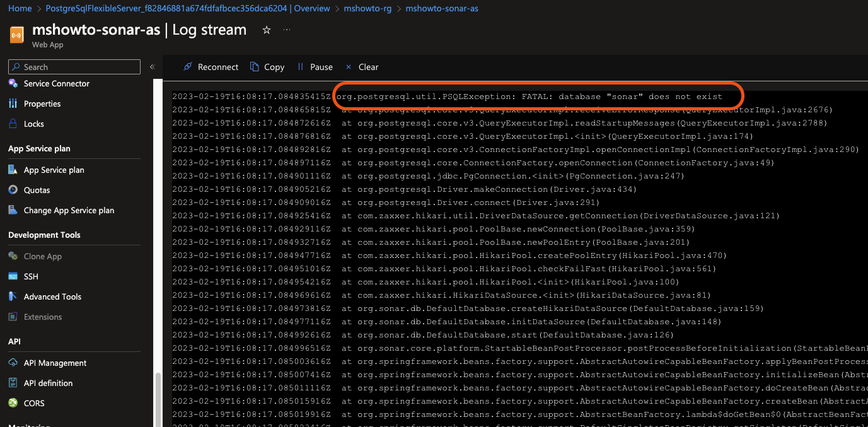
Task: Click the Pause icon in toolbar
Action: point(300,67)
